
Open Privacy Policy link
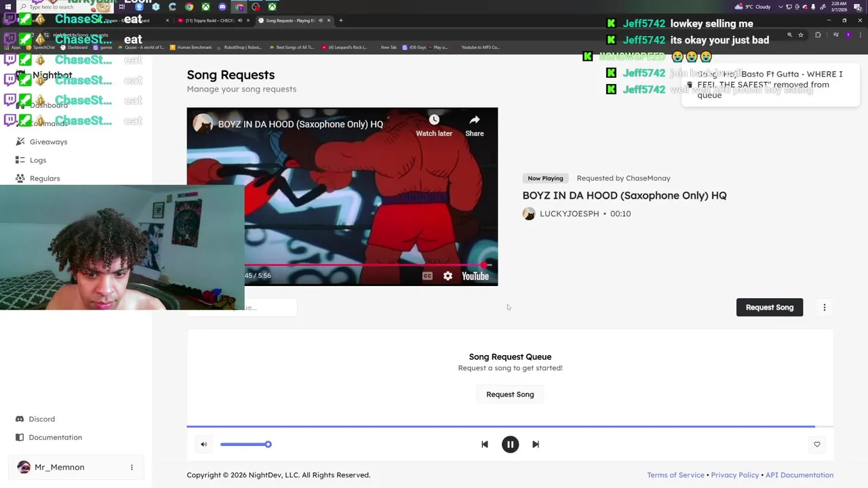(x=735, y=475)
